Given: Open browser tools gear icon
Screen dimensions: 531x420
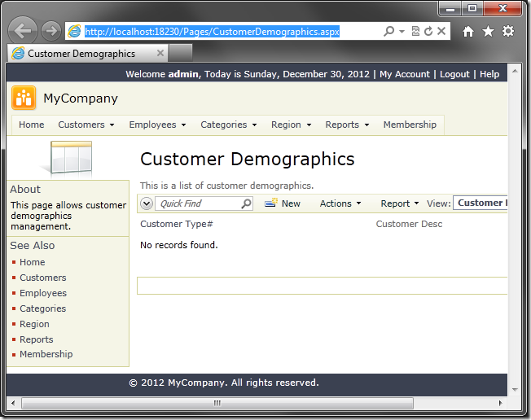Looking at the screenshot, I should (508, 31).
